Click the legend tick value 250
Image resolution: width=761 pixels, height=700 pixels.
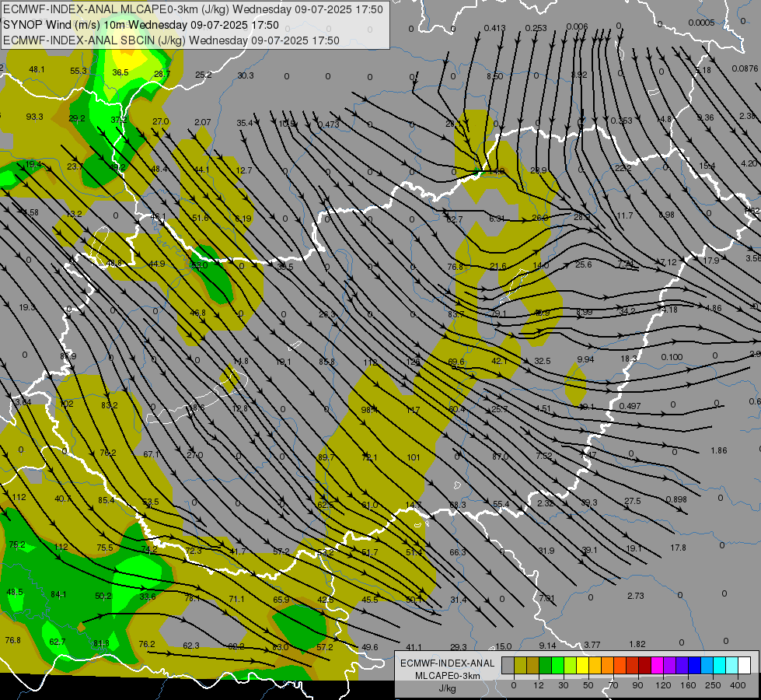[x=713, y=685]
